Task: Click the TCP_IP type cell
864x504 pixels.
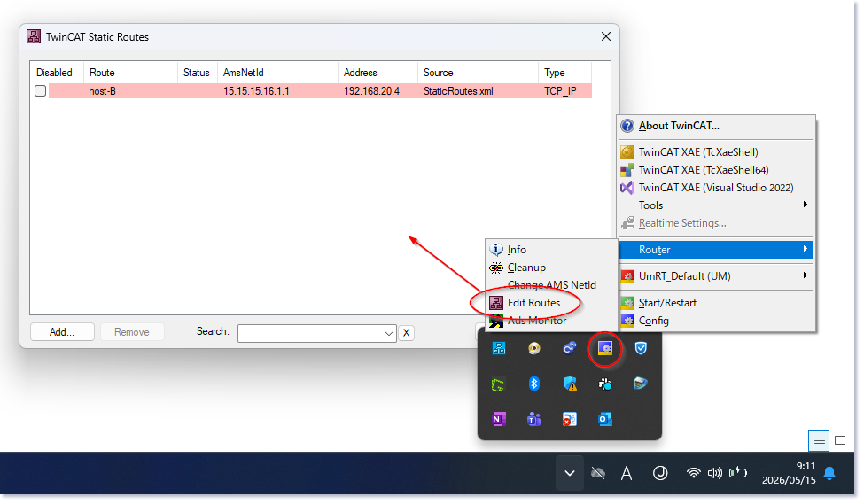Action: (560, 91)
